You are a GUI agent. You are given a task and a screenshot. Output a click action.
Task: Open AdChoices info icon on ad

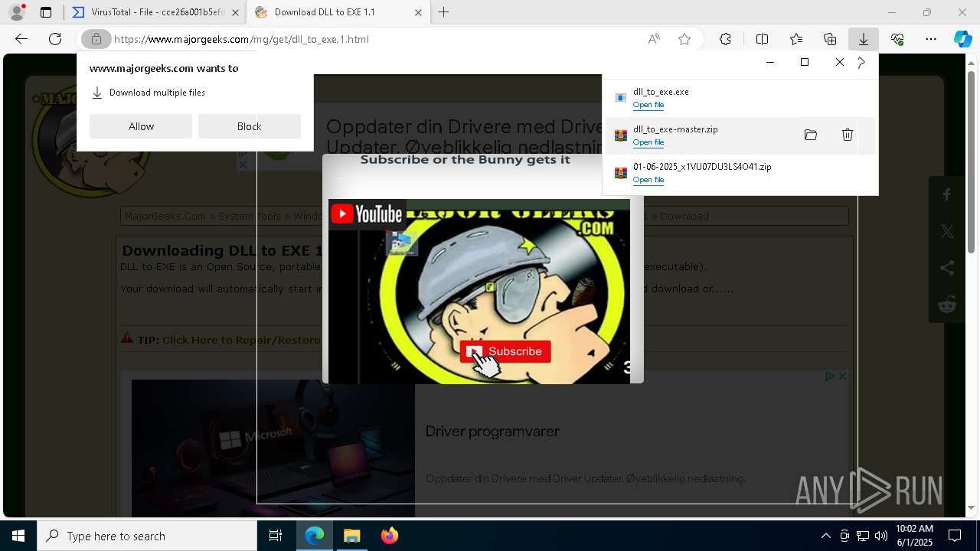coord(830,376)
